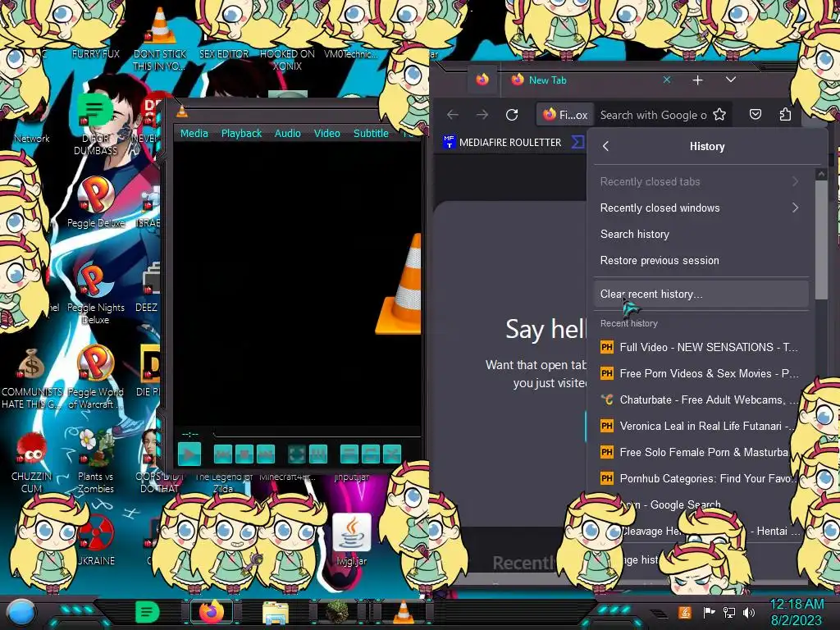Open the Audio menu in VLC
The height and width of the screenshot is (630, 840).
[288, 134]
